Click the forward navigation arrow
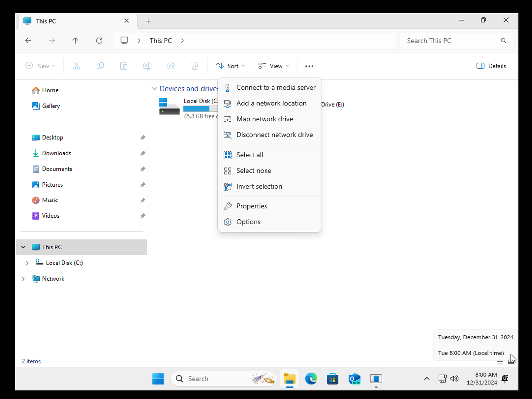The image size is (532, 399). click(52, 41)
